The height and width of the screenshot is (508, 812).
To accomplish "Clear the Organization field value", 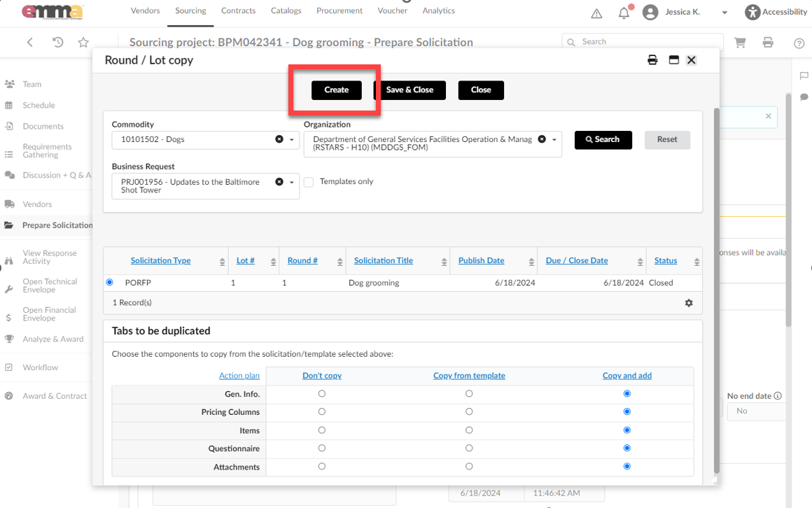I will (x=542, y=139).
